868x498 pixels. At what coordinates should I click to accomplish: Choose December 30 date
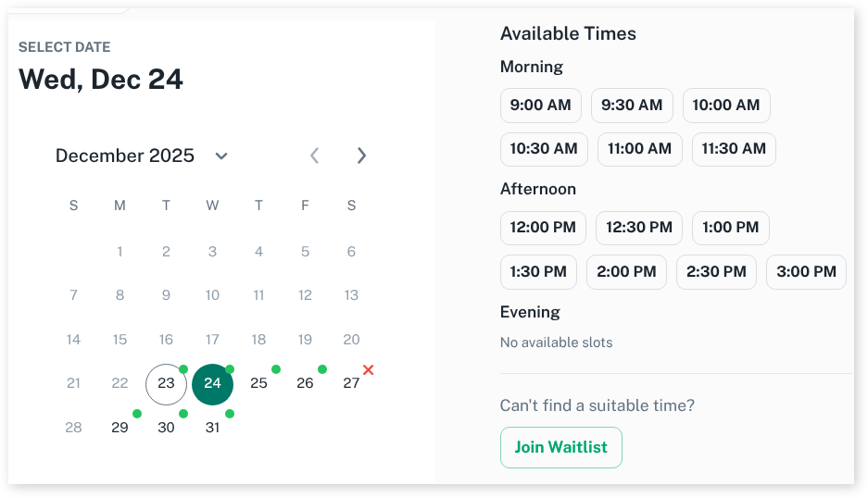pos(166,428)
